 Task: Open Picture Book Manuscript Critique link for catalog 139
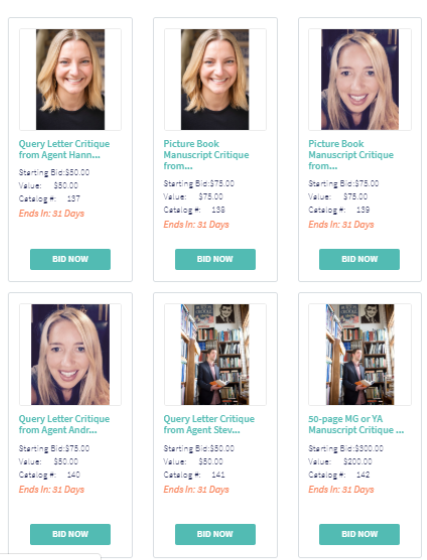pos(351,155)
